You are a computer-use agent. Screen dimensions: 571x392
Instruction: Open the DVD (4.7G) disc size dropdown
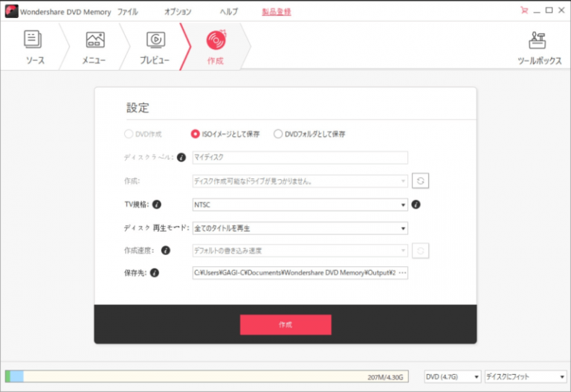pyautogui.click(x=452, y=377)
